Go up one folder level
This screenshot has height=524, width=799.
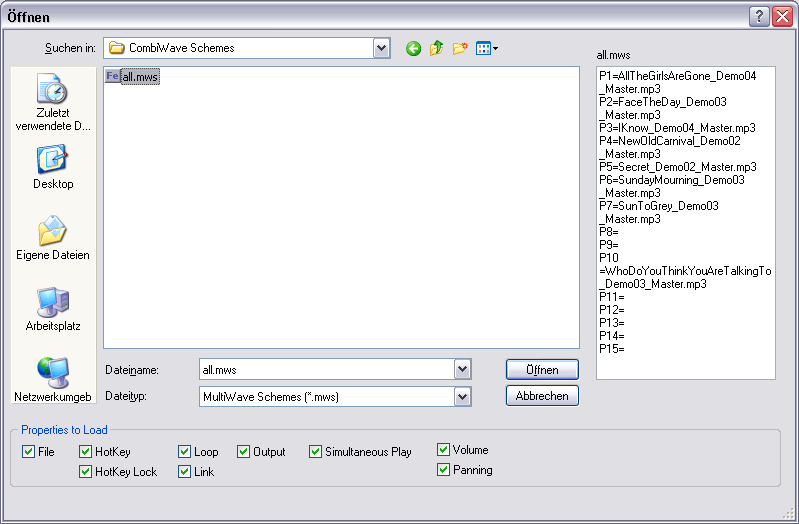click(x=436, y=48)
